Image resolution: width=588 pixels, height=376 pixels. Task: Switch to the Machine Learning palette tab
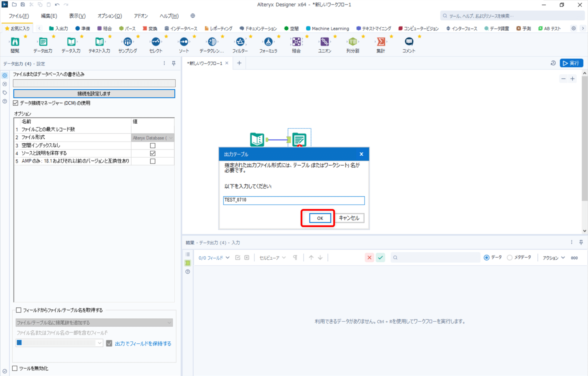[x=328, y=28]
